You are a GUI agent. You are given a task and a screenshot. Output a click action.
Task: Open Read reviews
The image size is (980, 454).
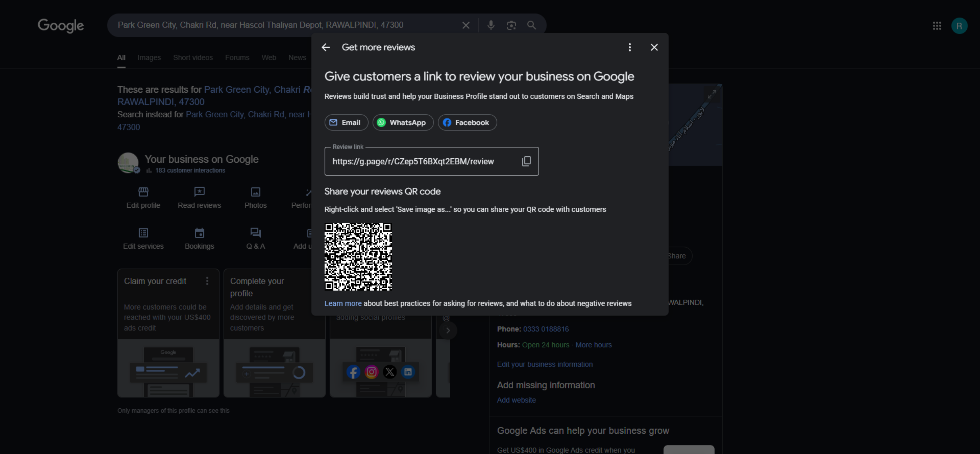[199, 198]
